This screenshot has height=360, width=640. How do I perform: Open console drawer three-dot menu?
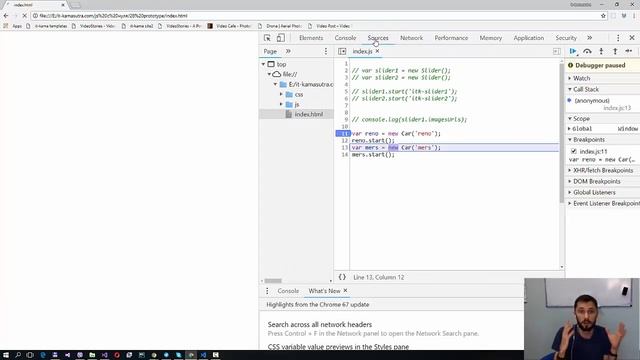click(267, 291)
